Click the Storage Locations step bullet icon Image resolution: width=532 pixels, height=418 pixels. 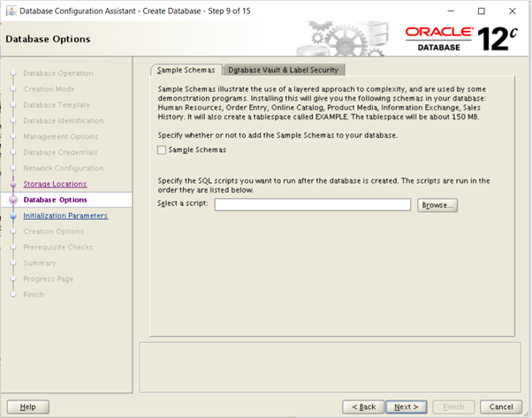coord(13,184)
